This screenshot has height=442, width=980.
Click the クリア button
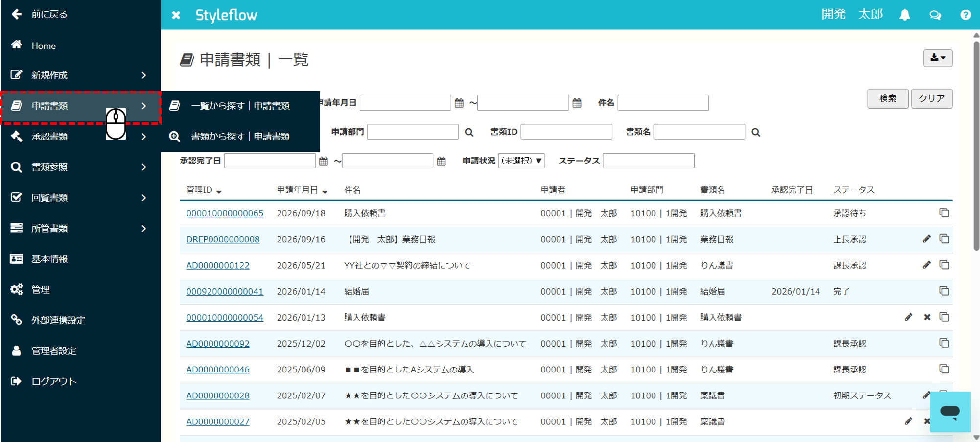pos(932,98)
